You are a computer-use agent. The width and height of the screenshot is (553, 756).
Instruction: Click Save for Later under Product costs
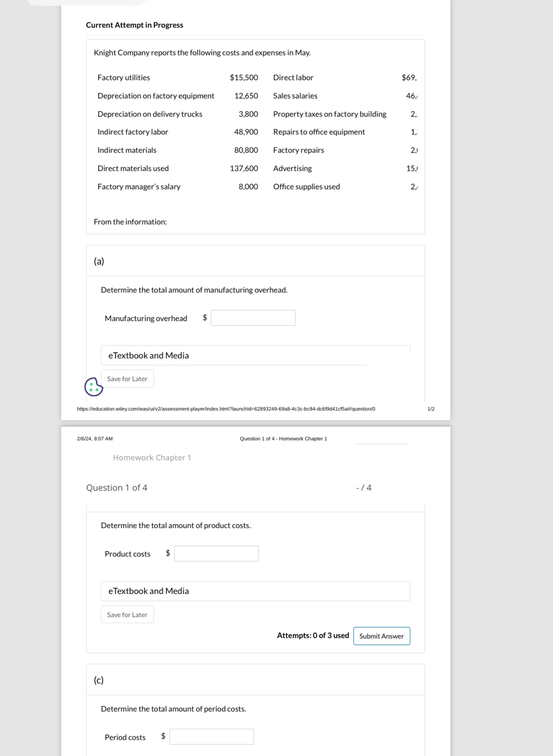tap(127, 614)
